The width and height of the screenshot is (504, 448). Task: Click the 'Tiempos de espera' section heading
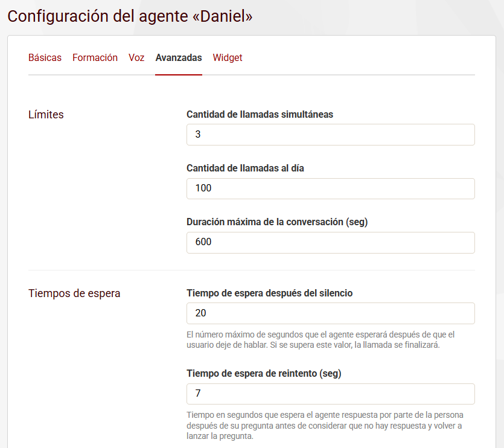74,293
